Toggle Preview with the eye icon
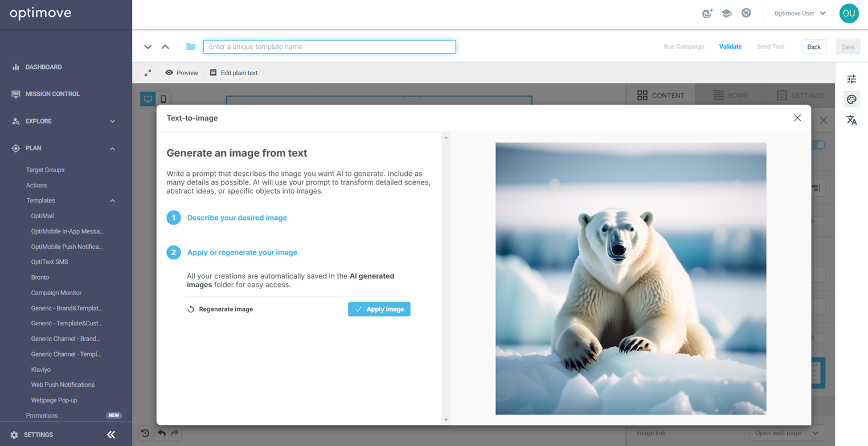 point(182,73)
